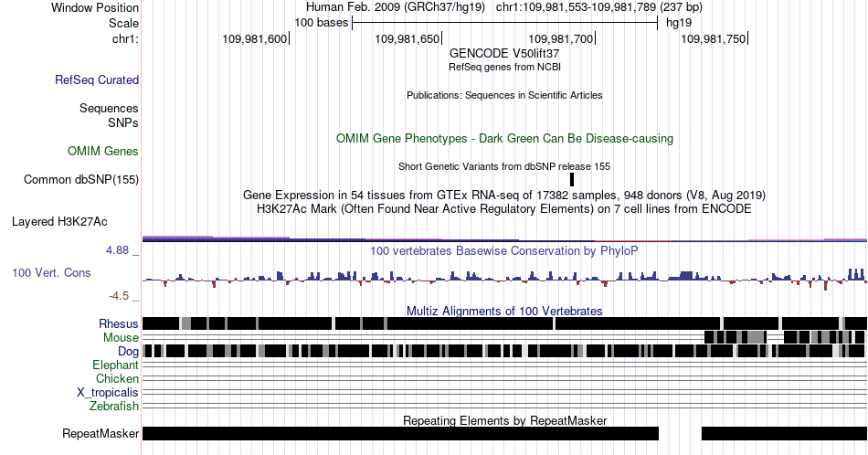Click the X_tropicalis species label
Screen dimensions: 868x455
coord(108,393)
